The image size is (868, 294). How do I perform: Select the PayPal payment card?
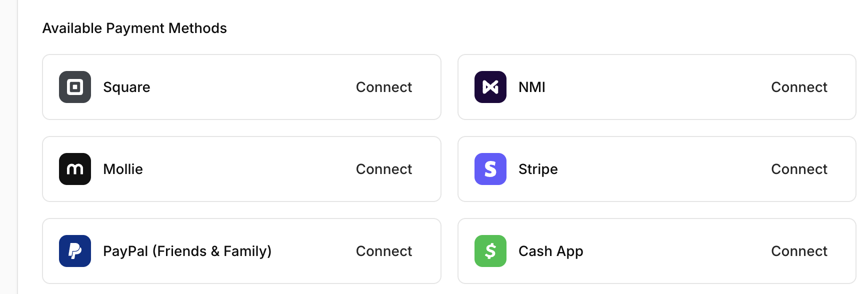(x=241, y=250)
